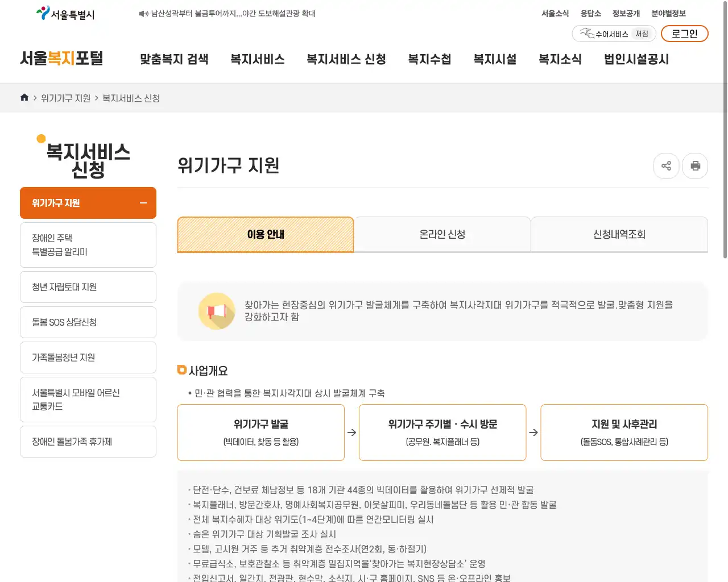Open the 맞춤복지 검색 menu
The width and height of the screenshot is (728, 582).
174,59
